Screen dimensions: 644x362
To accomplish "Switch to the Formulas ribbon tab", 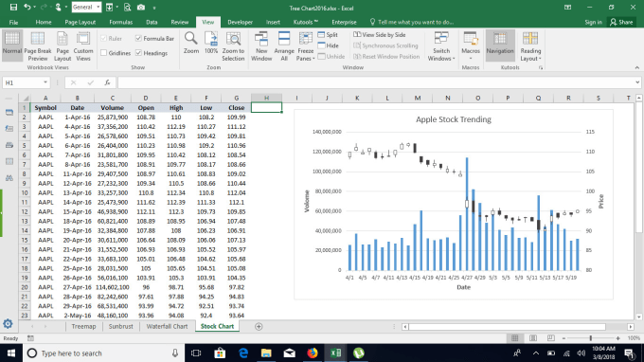I will click(x=121, y=22).
